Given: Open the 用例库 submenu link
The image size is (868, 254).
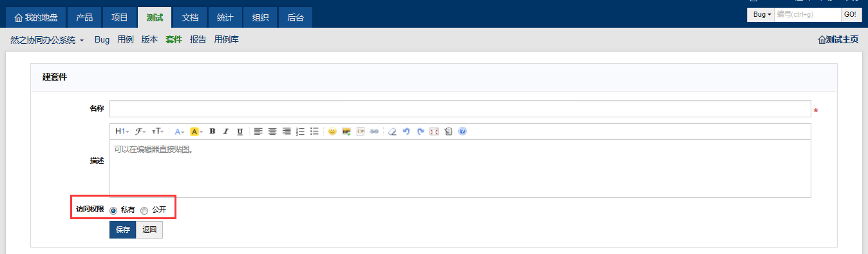Looking at the screenshot, I should [227, 40].
